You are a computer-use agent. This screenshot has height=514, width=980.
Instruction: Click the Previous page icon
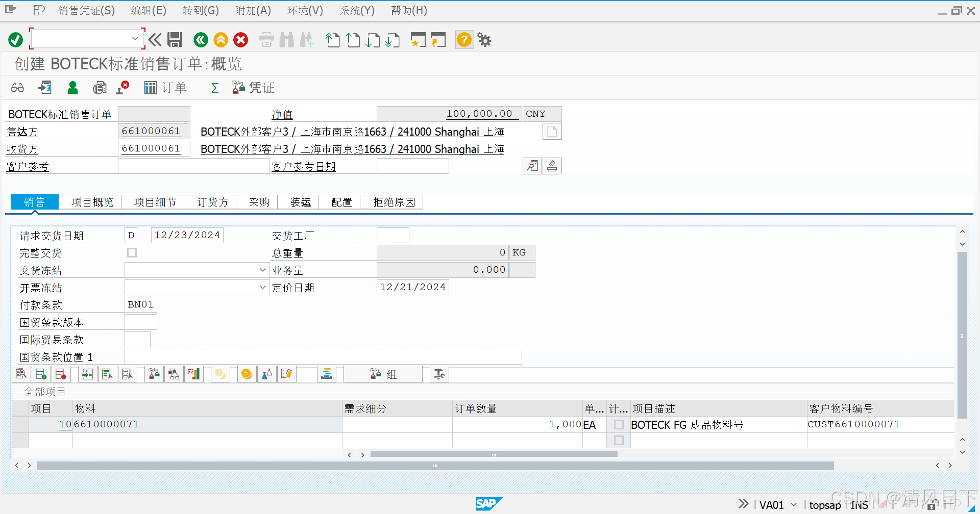pyautogui.click(x=353, y=40)
